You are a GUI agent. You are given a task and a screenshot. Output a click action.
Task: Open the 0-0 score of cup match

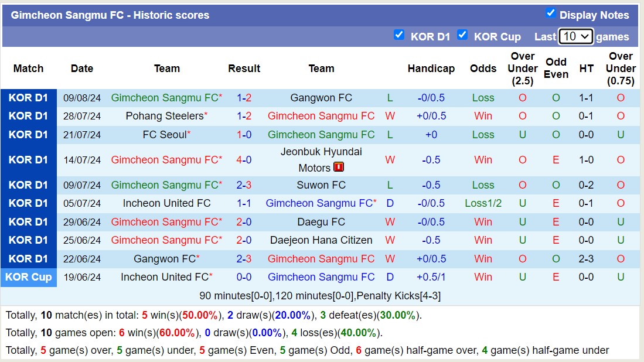coord(244,277)
